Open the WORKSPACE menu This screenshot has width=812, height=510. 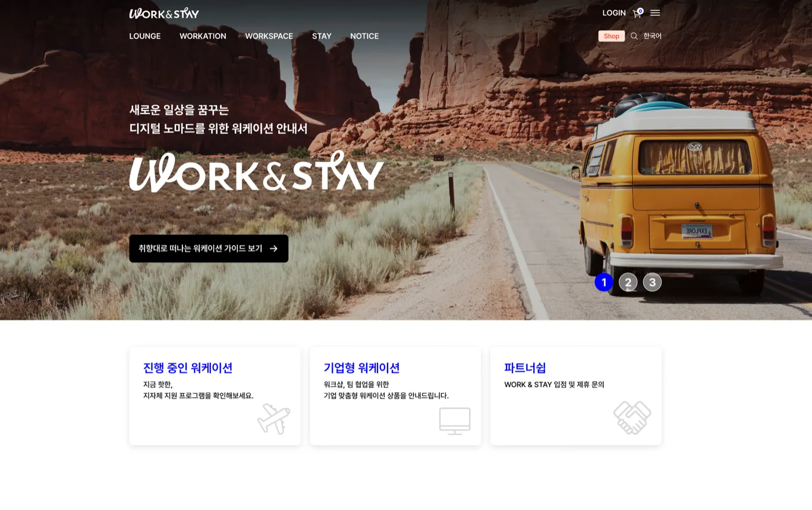pyautogui.click(x=269, y=36)
